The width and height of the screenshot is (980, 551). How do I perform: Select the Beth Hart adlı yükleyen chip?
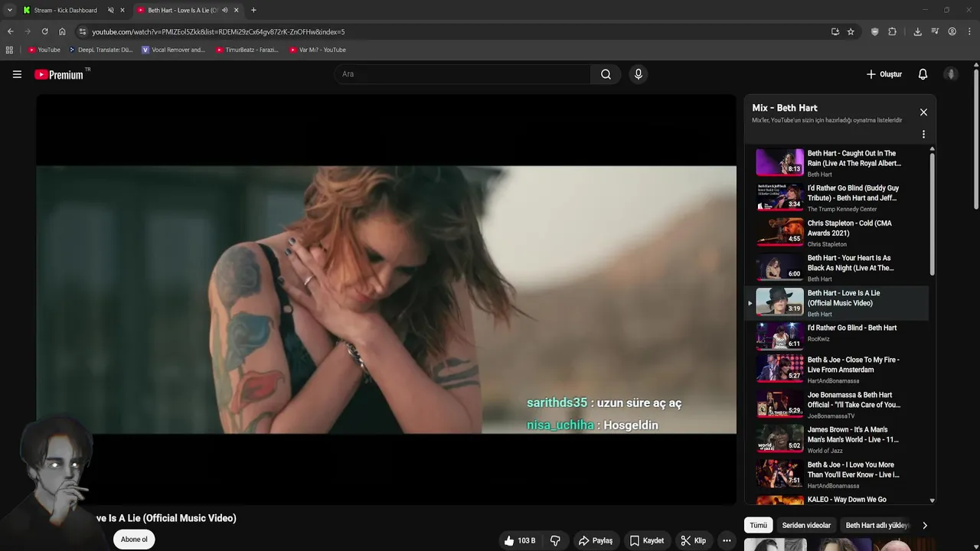click(x=877, y=526)
